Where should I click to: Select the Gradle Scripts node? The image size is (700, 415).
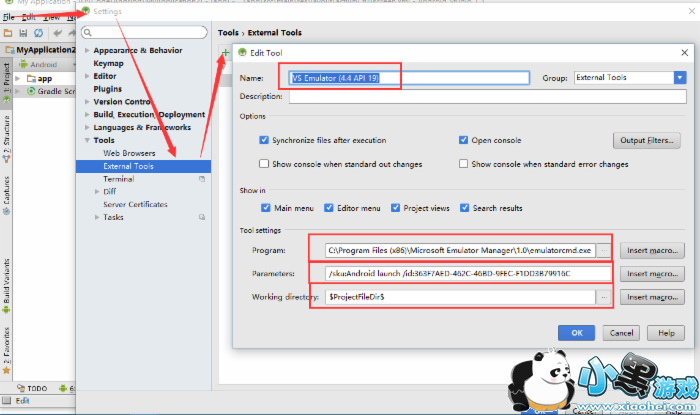(x=51, y=91)
